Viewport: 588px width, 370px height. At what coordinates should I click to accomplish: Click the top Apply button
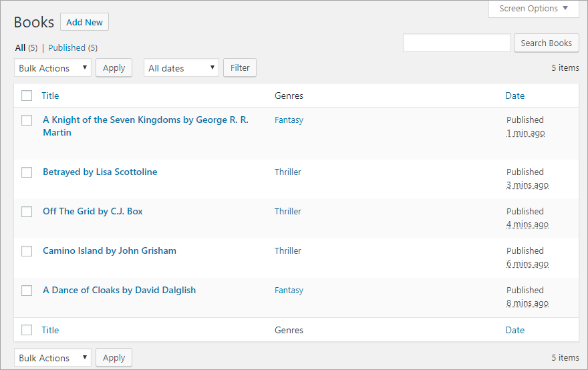click(114, 68)
